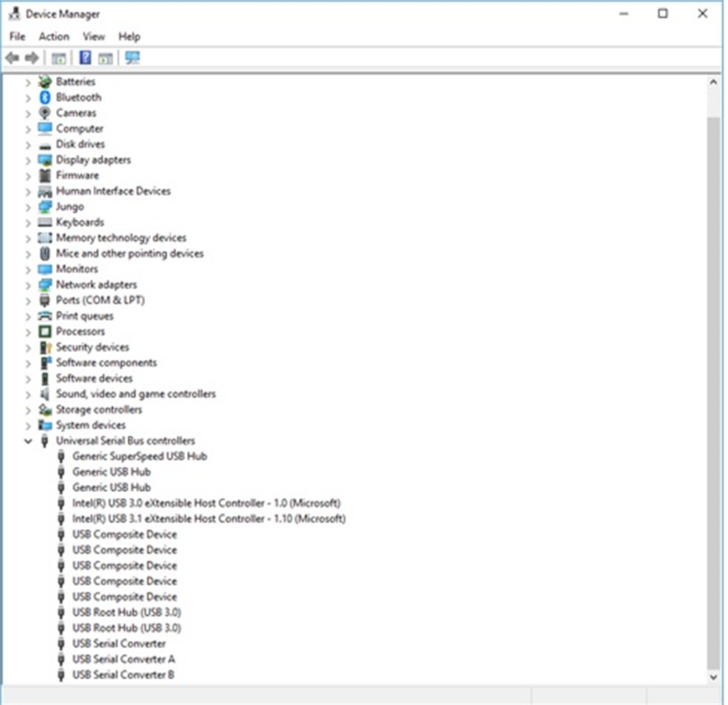Screen dimensions: 728x705
Task: Select Intel(R) USB 3.0 eXtensible Host Controller
Action: 206,503
